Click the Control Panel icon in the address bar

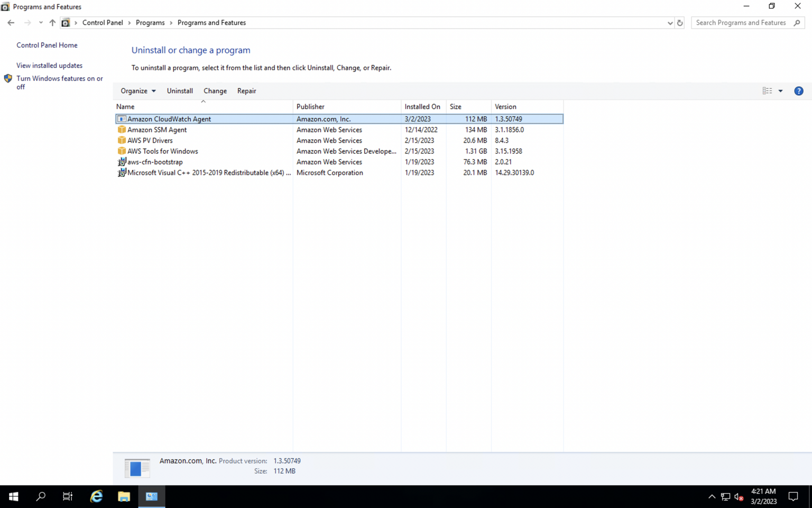click(66, 23)
